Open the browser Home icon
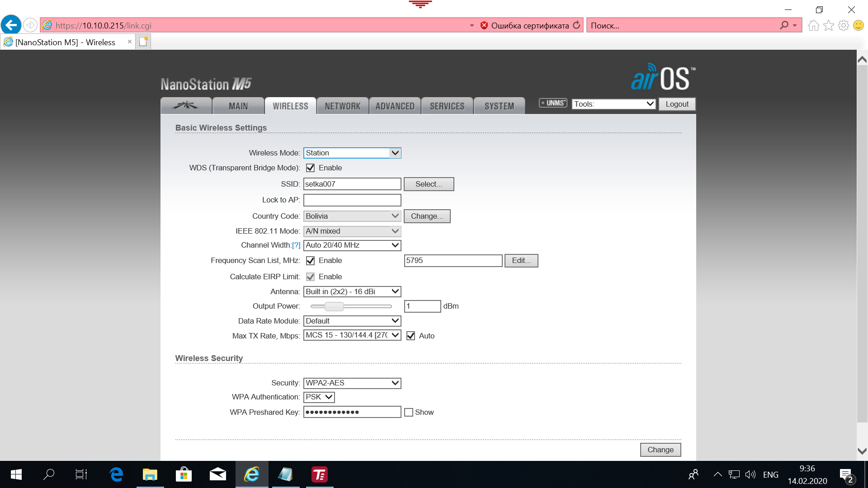The width and height of the screenshot is (868, 488). pyautogui.click(x=813, y=25)
